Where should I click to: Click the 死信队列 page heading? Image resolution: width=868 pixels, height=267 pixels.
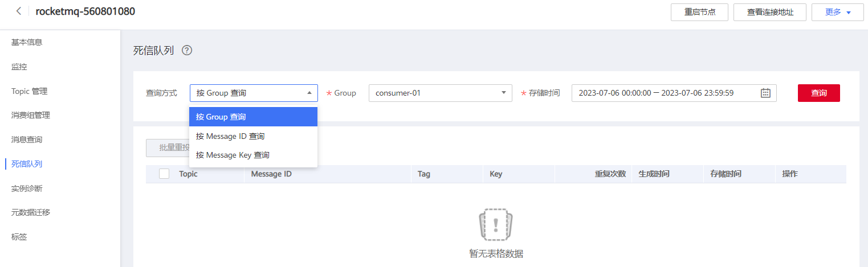pyautogui.click(x=153, y=50)
